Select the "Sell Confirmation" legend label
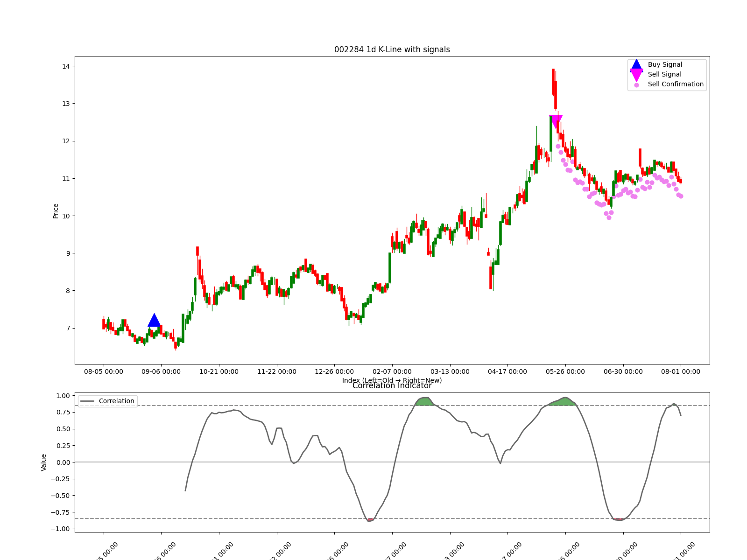The height and width of the screenshot is (560, 747). [676, 84]
